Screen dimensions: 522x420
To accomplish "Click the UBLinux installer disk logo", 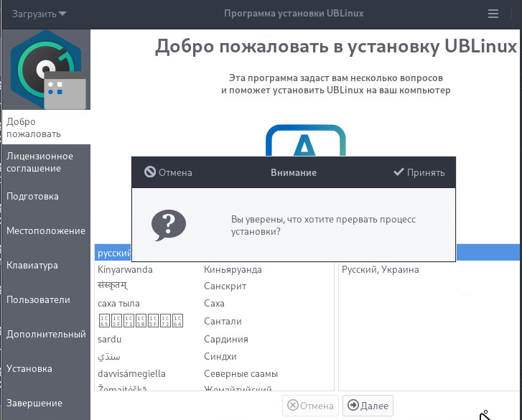I will point(47,70).
